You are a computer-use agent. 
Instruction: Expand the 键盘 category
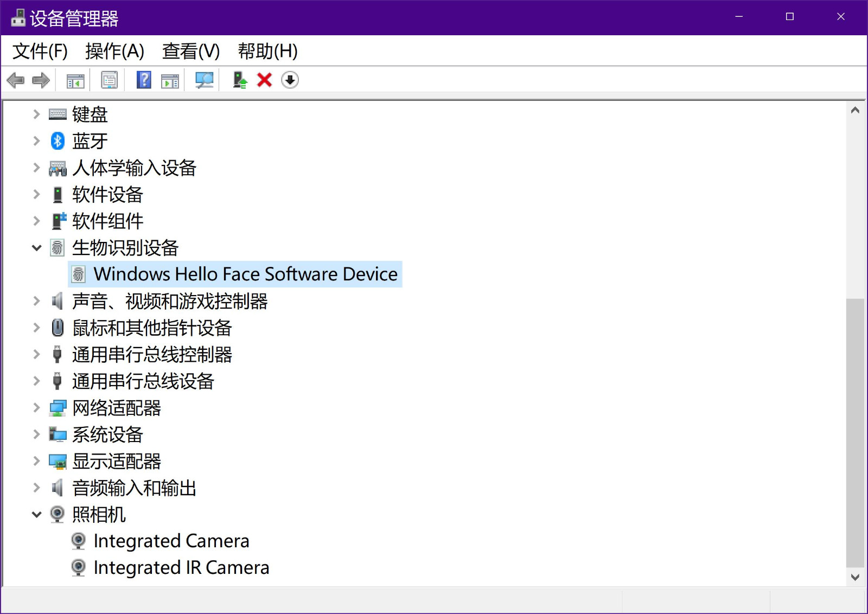tap(36, 114)
